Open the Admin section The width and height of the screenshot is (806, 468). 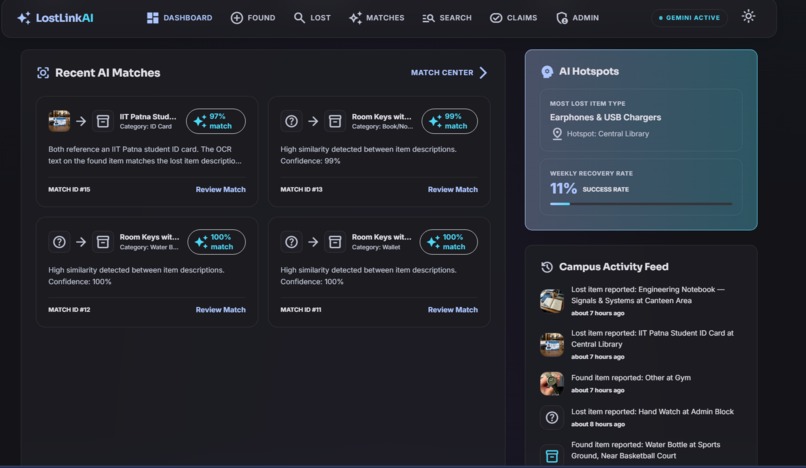[x=577, y=18]
